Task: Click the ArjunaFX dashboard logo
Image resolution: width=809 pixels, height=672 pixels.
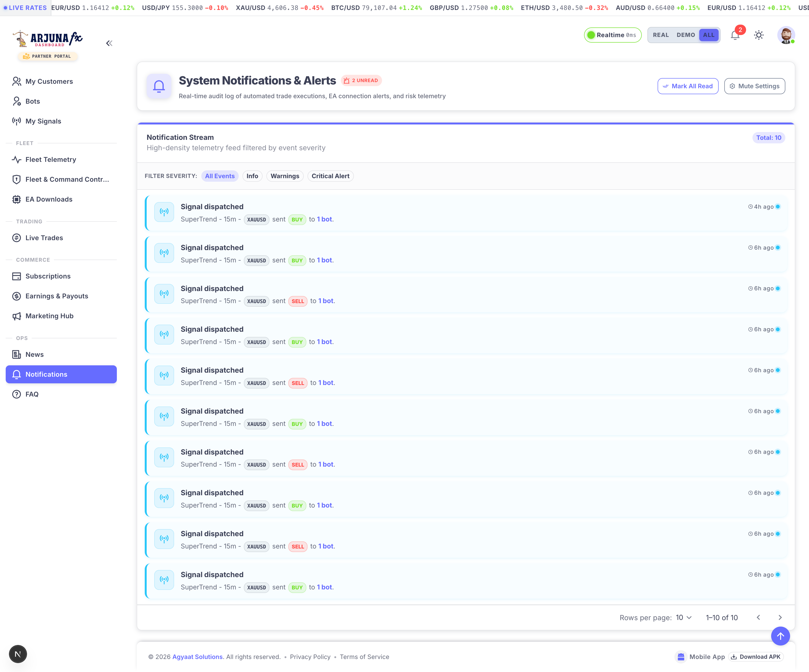Action: [x=48, y=39]
